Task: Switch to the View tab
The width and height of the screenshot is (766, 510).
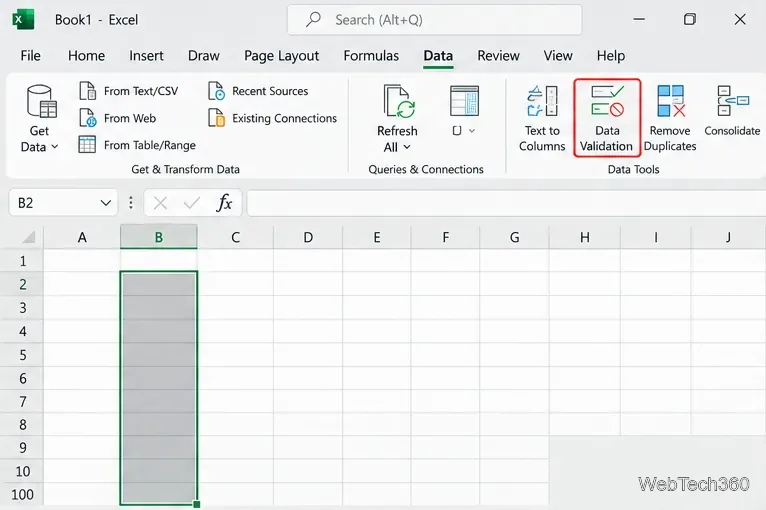Action: [558, 56]
